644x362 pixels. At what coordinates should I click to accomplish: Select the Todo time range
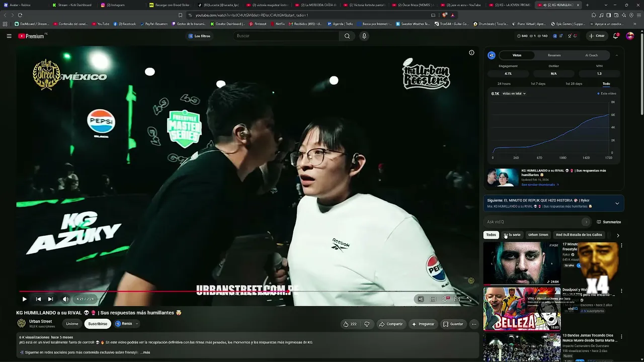[x=606, y=84]
